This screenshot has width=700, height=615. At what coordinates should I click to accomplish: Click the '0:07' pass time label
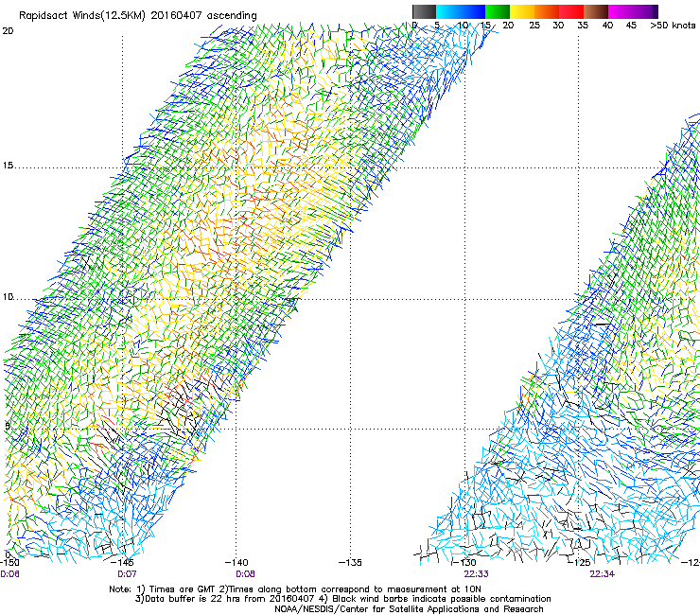[x=127, y=574]
